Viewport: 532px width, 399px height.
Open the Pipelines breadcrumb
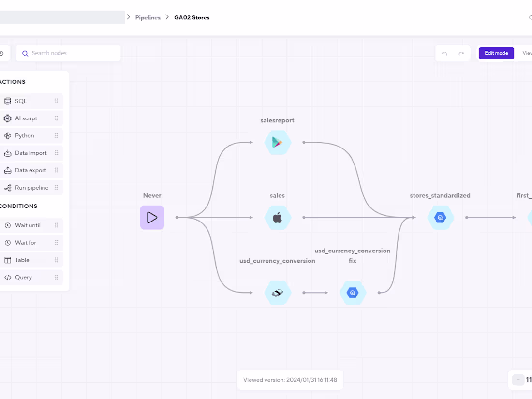click(x=148, y=17)
